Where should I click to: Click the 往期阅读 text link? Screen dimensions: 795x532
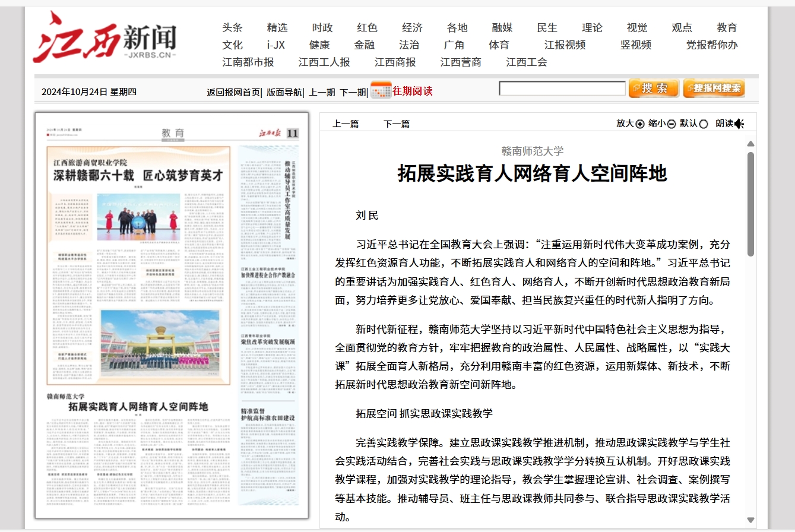pos(413,91)
